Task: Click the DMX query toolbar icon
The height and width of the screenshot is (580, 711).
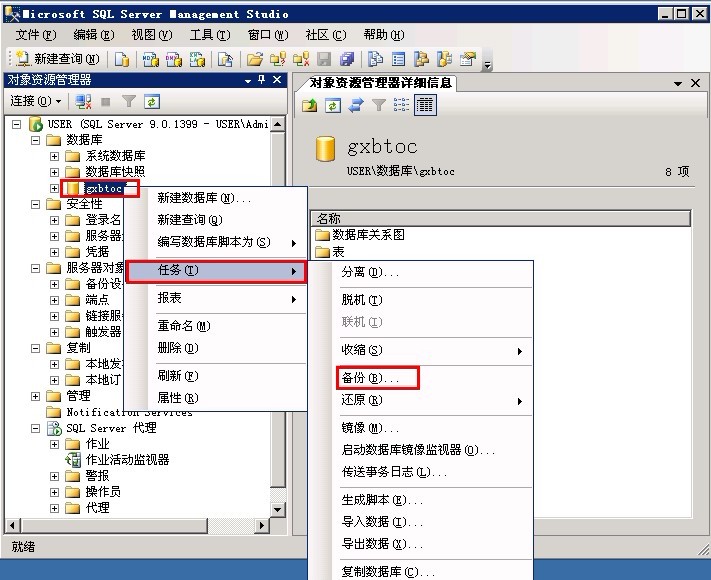Action: coord(174,59)
